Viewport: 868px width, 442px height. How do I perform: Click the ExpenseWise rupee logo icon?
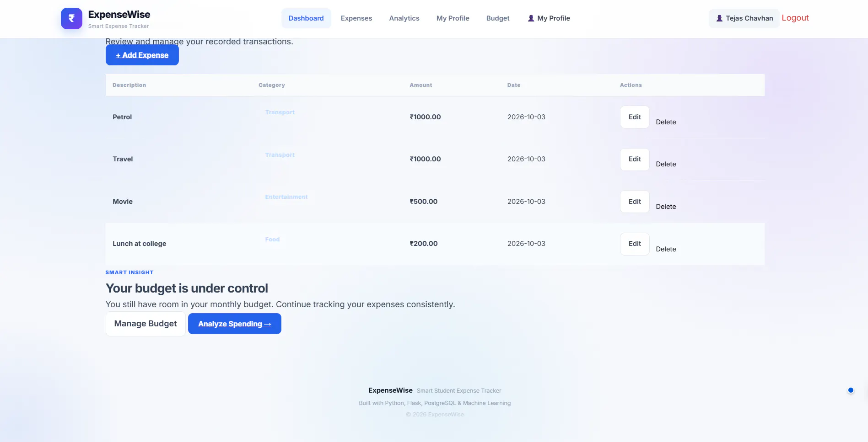coord(71,18)
